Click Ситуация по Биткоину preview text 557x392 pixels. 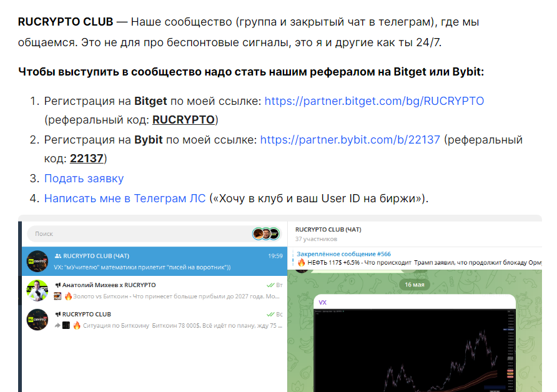(182, 326)
